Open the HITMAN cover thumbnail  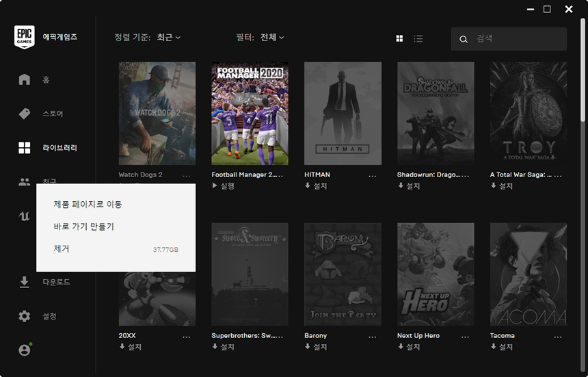[343, 114]
